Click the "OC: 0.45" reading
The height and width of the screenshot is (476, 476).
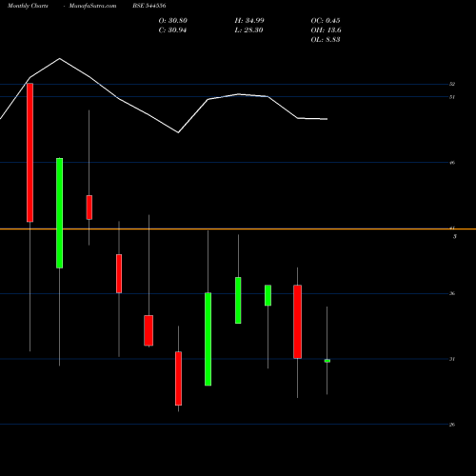pyautogui.click(x=326, y=21)
